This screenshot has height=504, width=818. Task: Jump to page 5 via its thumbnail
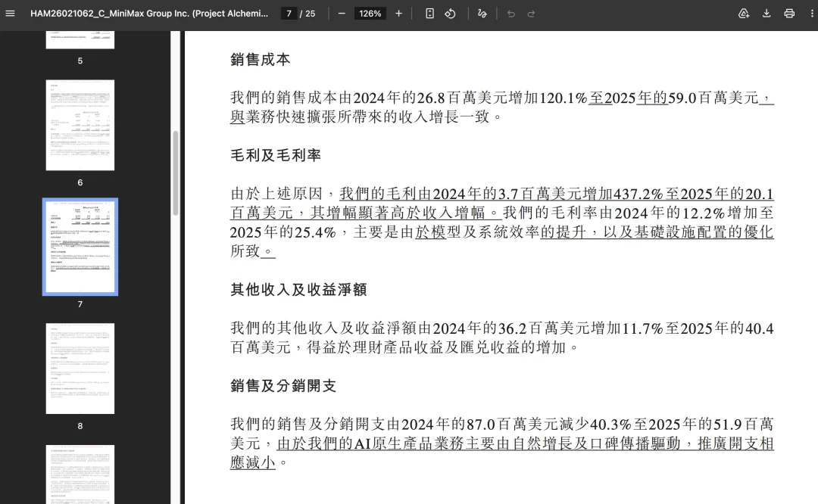80,38
